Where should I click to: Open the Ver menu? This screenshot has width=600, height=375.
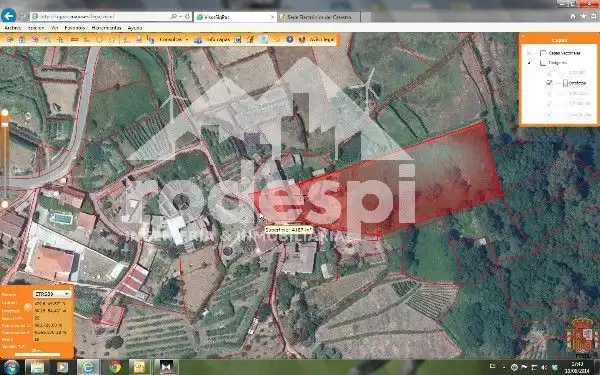click(x=54, y=28)
